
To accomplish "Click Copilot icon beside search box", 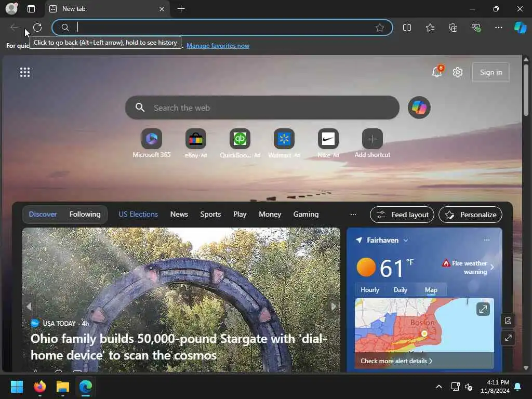I will (419, 108).
